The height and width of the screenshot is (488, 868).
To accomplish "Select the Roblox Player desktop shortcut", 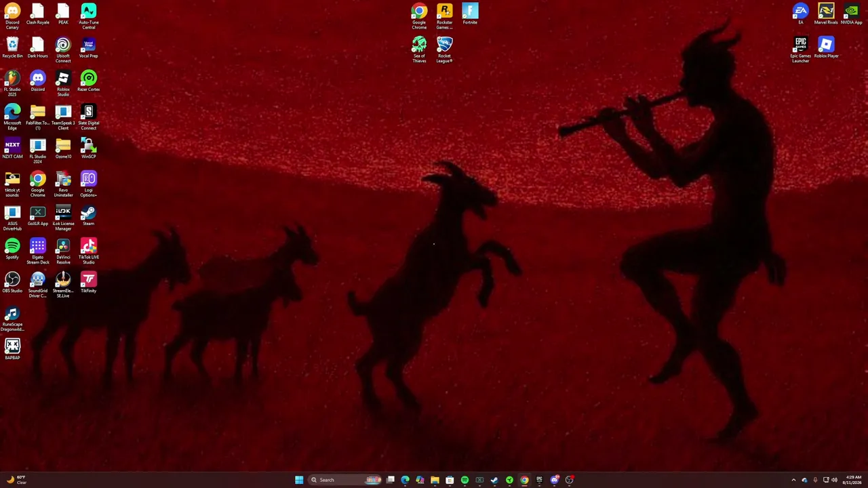I will (826, 48).
